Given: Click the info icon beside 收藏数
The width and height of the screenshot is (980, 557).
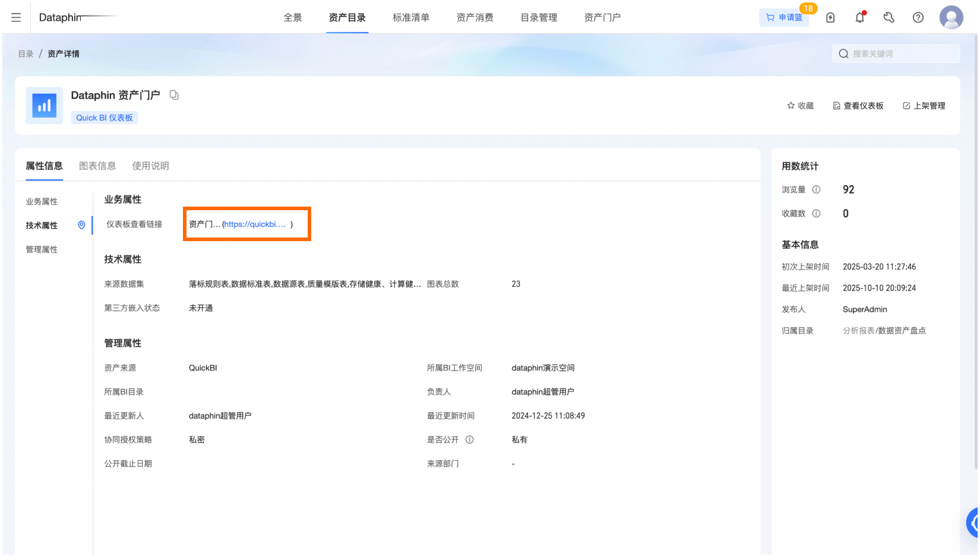Looking at the screenshot, I should point(816,213).
